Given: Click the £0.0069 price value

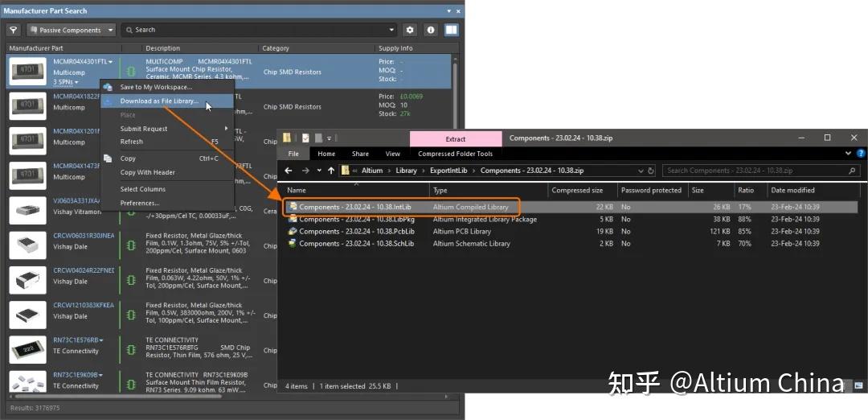Looking at the screenshot, I should (x=410, y=97).
